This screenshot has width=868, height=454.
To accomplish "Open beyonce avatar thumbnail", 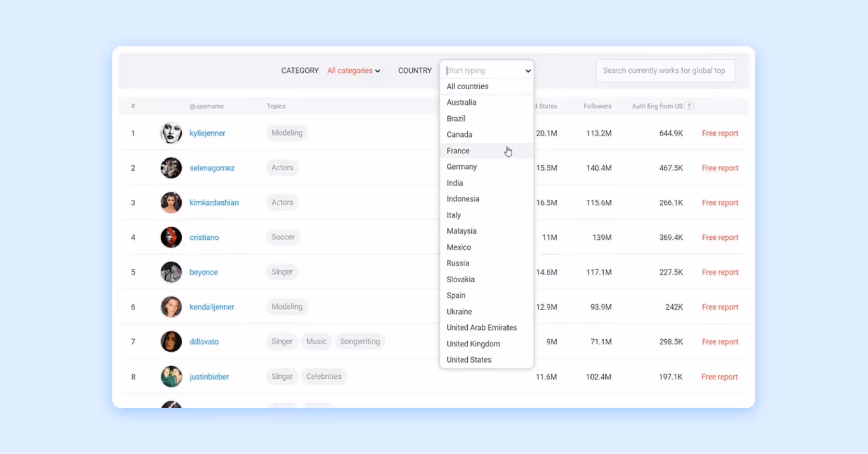I will tap(171, 272).
